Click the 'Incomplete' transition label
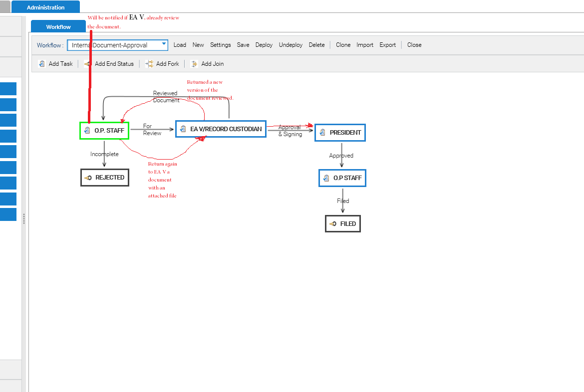584x392 pixels. [x=104, y=154]
